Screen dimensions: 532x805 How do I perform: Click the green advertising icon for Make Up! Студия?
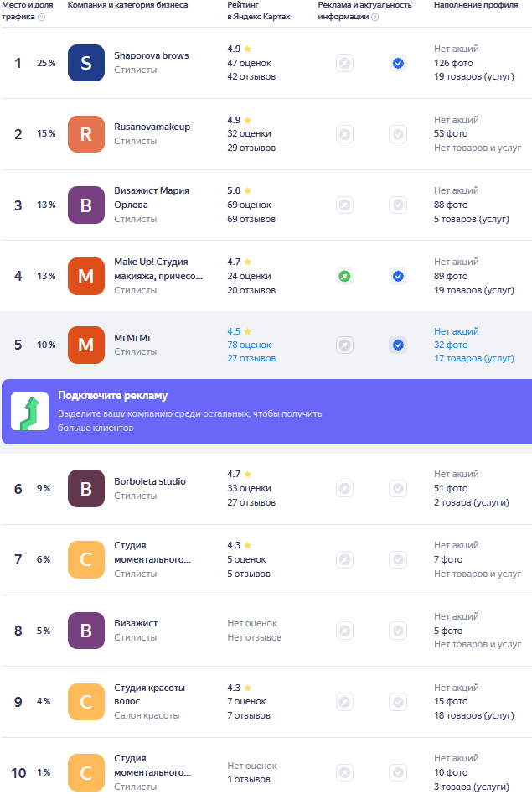[344, 276]
